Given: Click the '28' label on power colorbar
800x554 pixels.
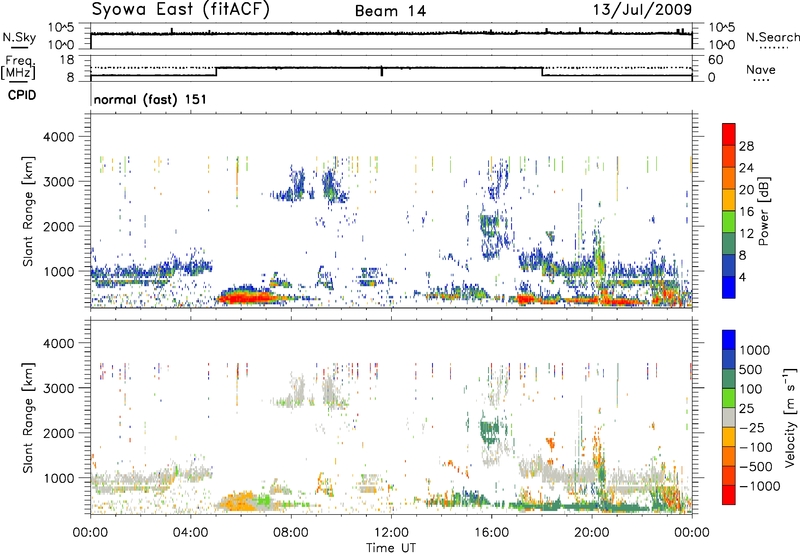Looking at the screenshot, I should coord(746,146).
